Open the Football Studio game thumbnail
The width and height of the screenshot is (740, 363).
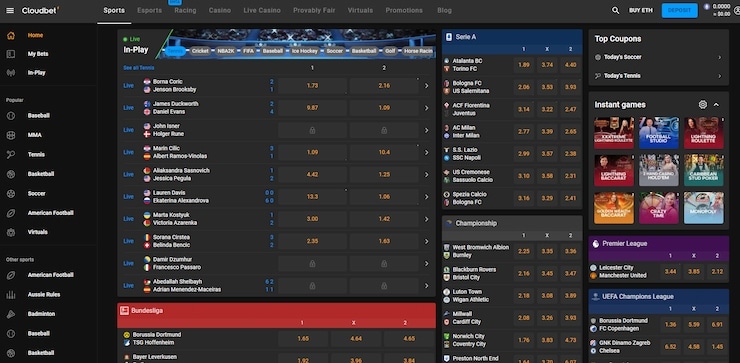click(x=659, y=133)
